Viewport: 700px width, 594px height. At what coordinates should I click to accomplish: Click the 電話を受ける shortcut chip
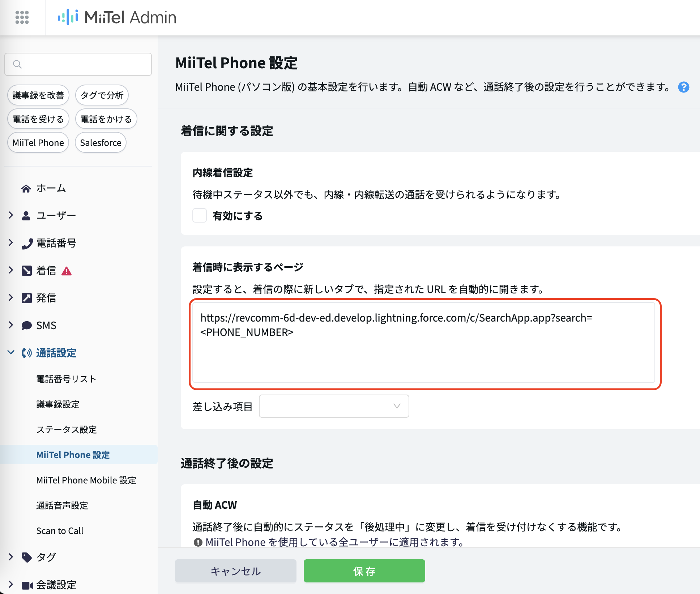pos(38,119)
